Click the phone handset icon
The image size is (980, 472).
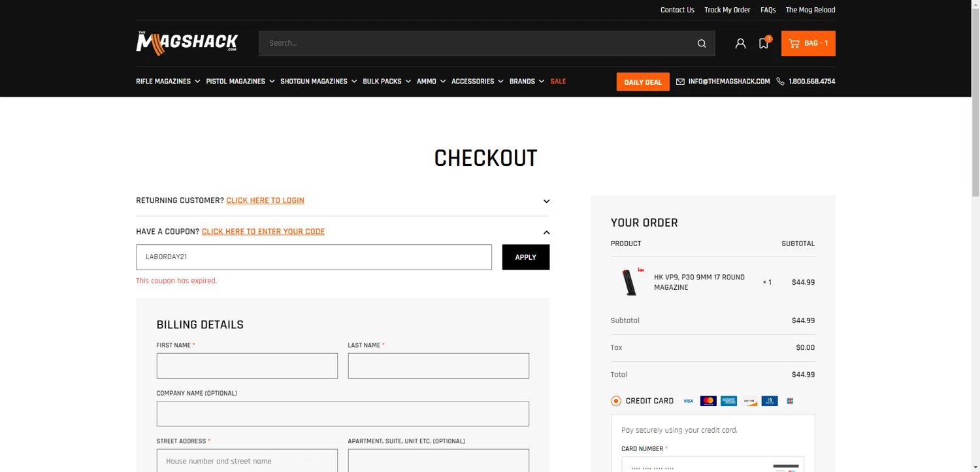pos(780,82)
